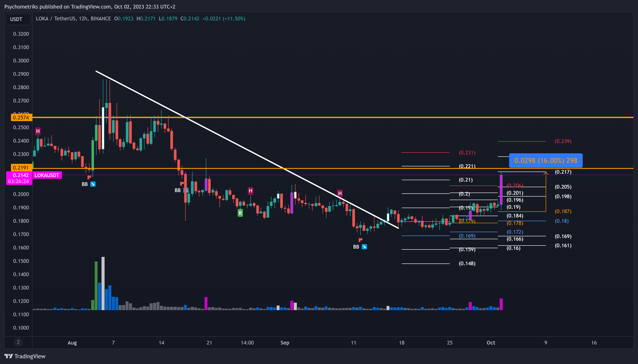Click the Oct date on time axis
Image resolution: width=638 pixels, height=364 pixels.
(491, 343)
